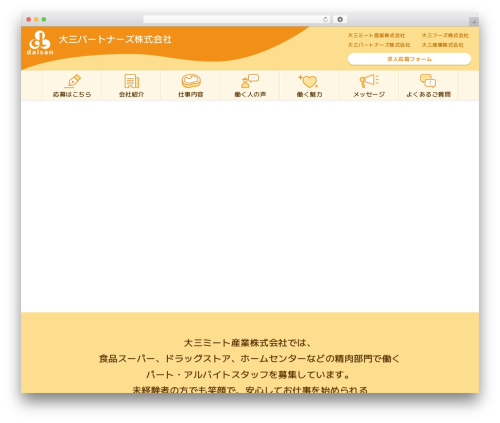This screenshot has width=500, height=423.
Task: Select the 仕事内容 meat icon
Action: [x=191, y=81]
